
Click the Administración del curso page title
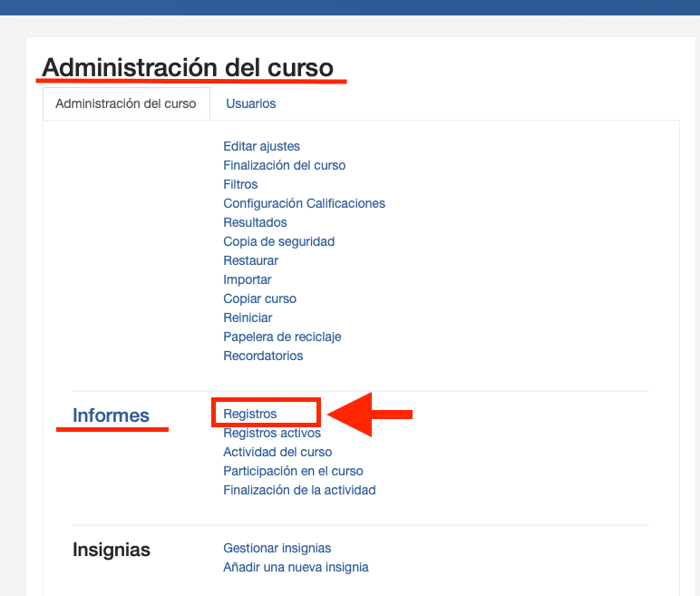pos(188,67)
